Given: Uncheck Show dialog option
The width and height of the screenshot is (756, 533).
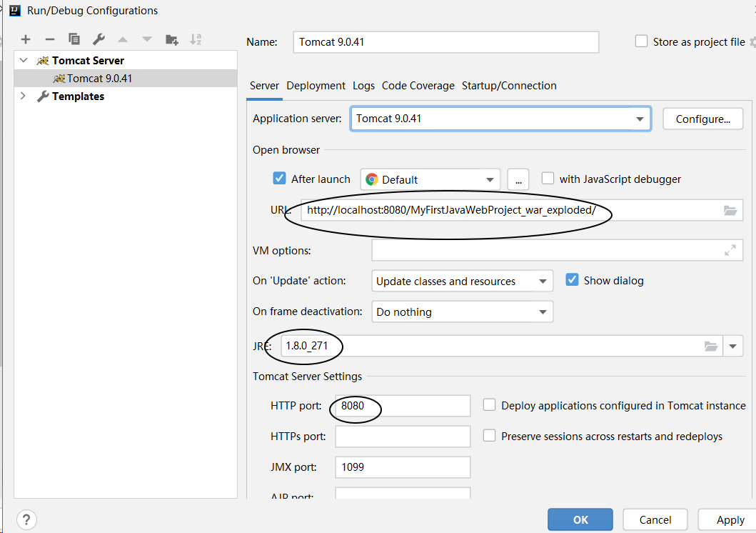Looking at the screenshot, I should pyautogui.click(x=572, y=280).
